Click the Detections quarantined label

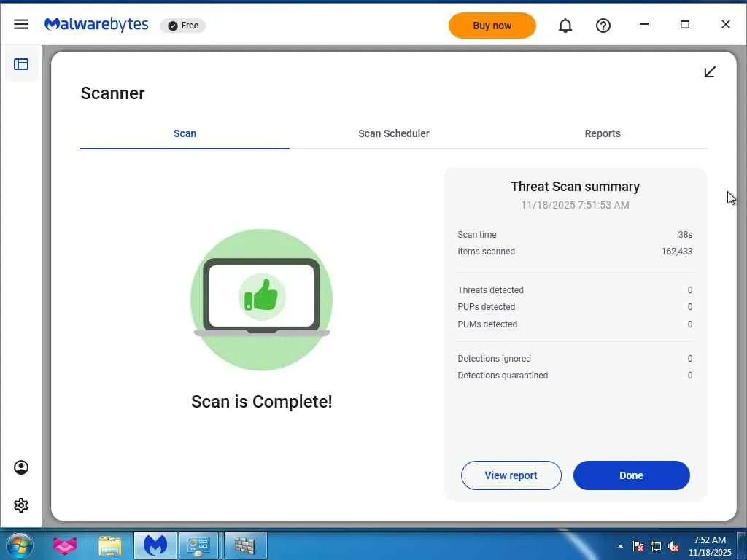[503, 376]
